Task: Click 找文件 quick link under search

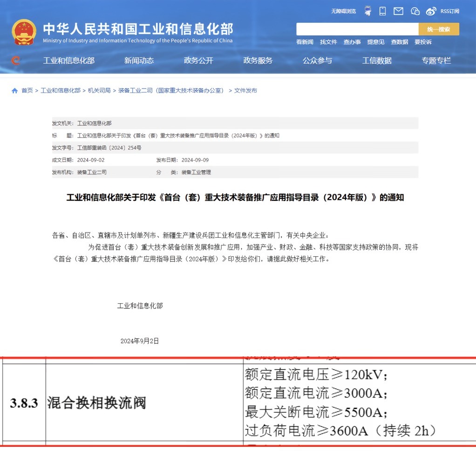Action: 328,42
